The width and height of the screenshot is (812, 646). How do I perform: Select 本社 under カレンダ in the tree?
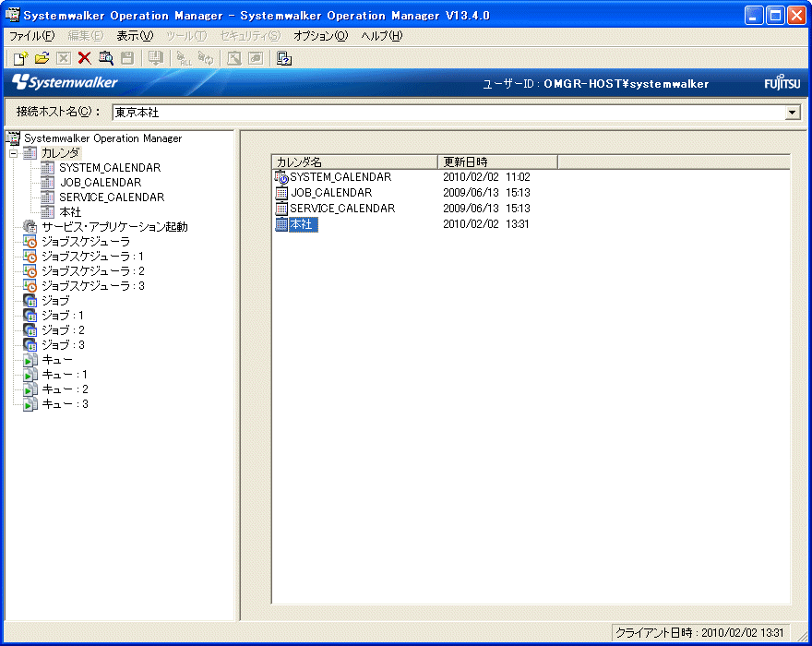tap(70, 212)
